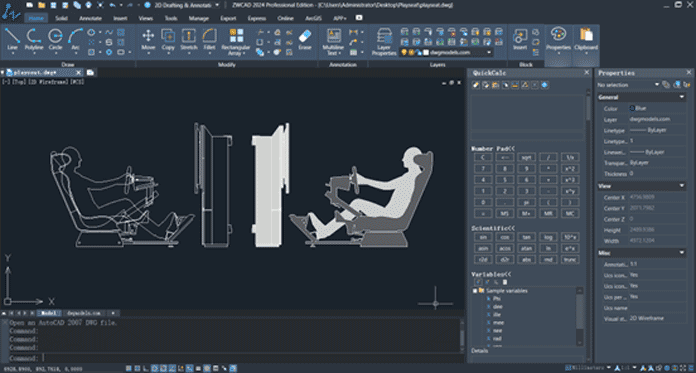This screenshot has width=696, height=373.
Task: Click the Blue color property swatch
Action: [633, 108]
